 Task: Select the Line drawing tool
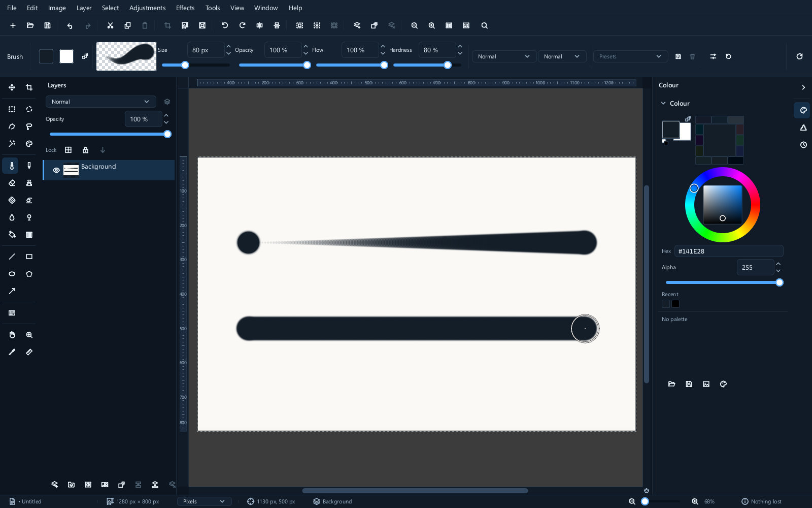coord(12,257)
